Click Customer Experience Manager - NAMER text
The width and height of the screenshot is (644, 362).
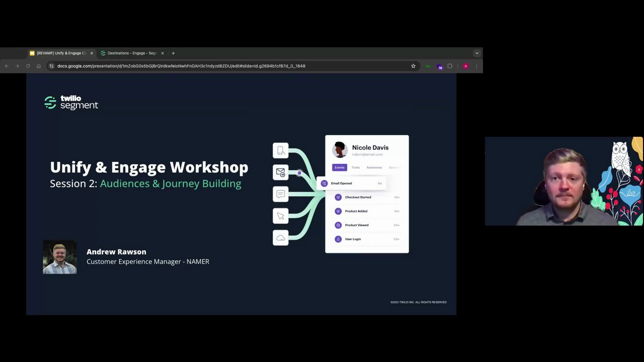pos(148,261)
